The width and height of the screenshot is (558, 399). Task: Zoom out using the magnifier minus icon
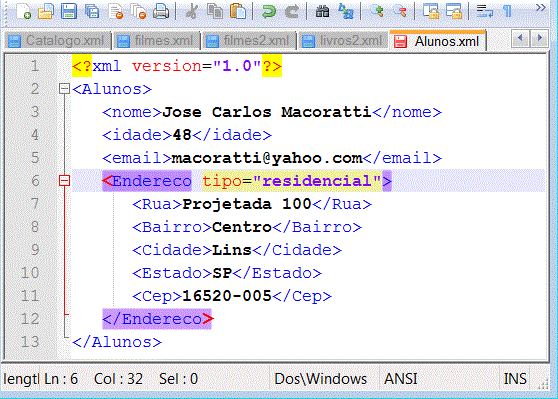pyautogui.click(x=400, y=11)
